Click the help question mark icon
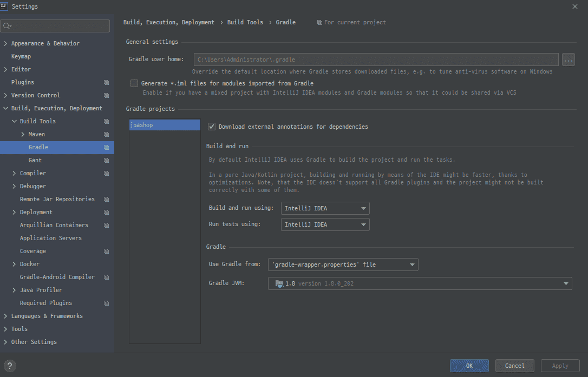Image resolution: width=588 pixels, height=377 pixels. click(10, 366)
